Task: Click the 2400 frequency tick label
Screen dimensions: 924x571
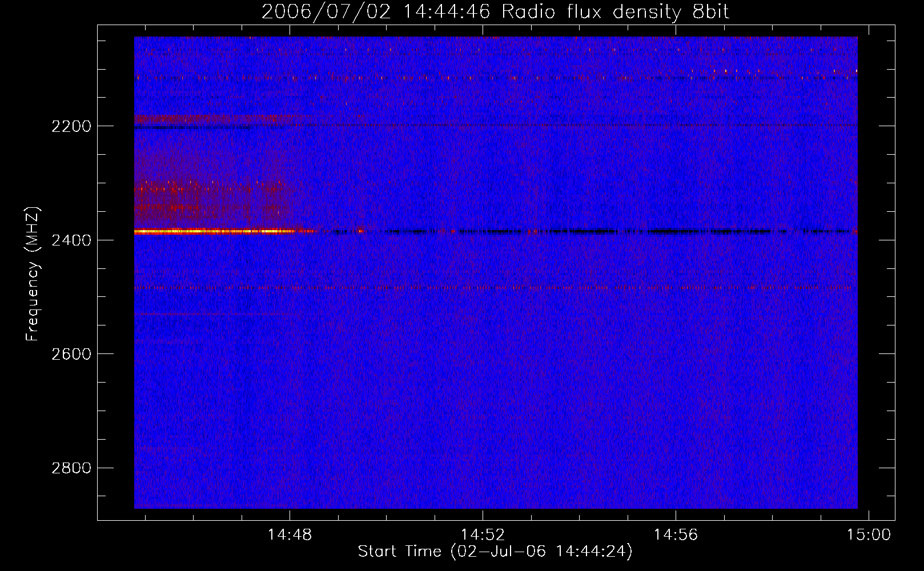Action: pyautogui.click(x=71, y=240)
